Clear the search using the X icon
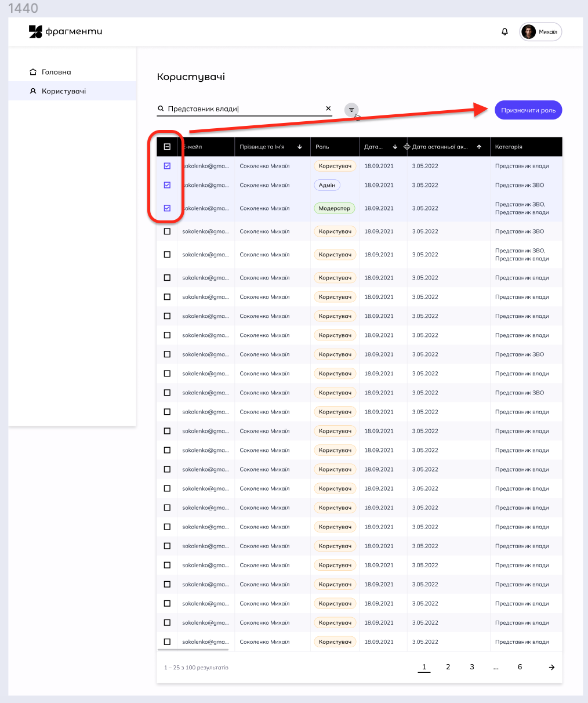Viewport: 588px width, 703px height. tap(328, 108)
